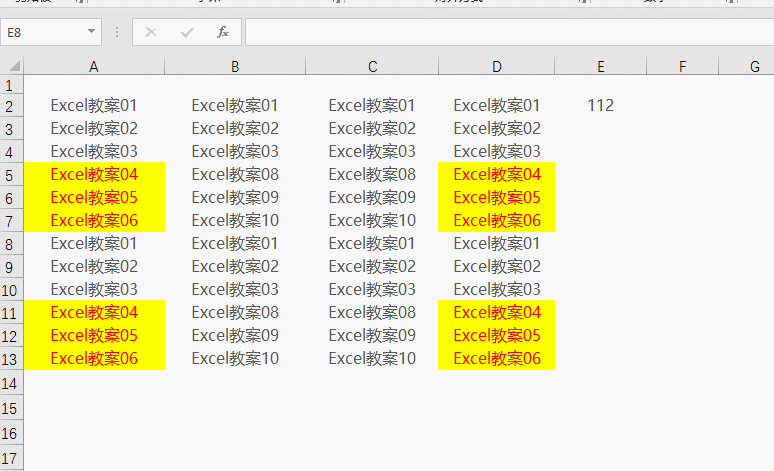Click the Select All corner triangle
774x471 pixels.
click(x=15, y=66)
